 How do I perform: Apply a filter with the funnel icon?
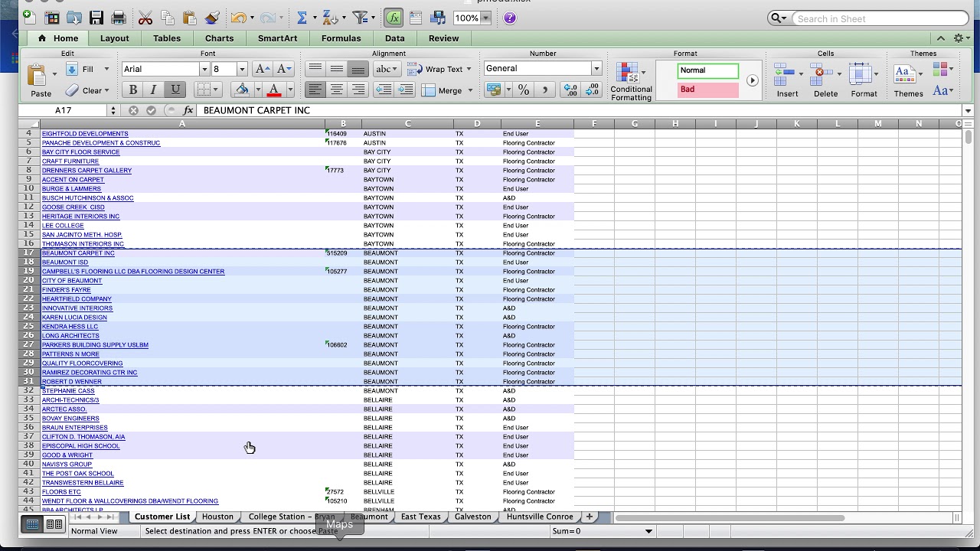[359, 18]
